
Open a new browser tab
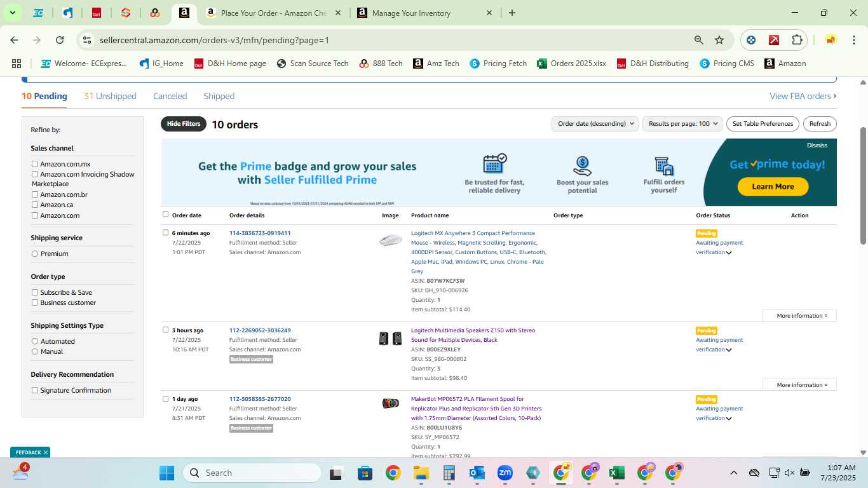512,13
